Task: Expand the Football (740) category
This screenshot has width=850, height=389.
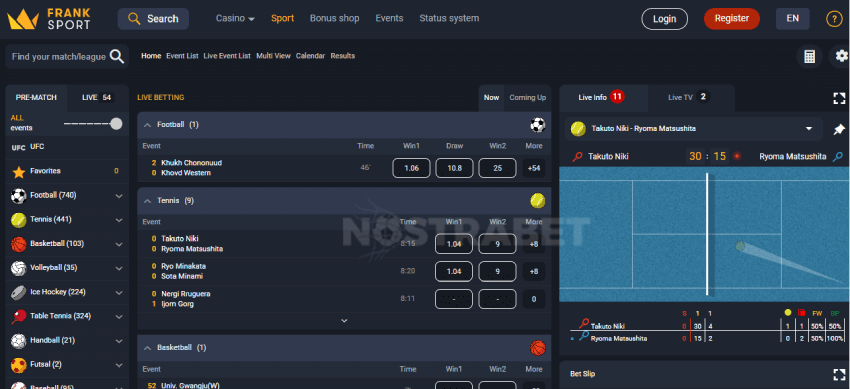Action: (119, 196)
